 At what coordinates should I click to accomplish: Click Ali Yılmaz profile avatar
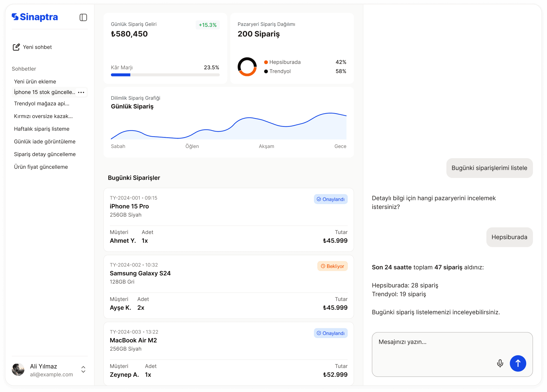pos(18,370)
